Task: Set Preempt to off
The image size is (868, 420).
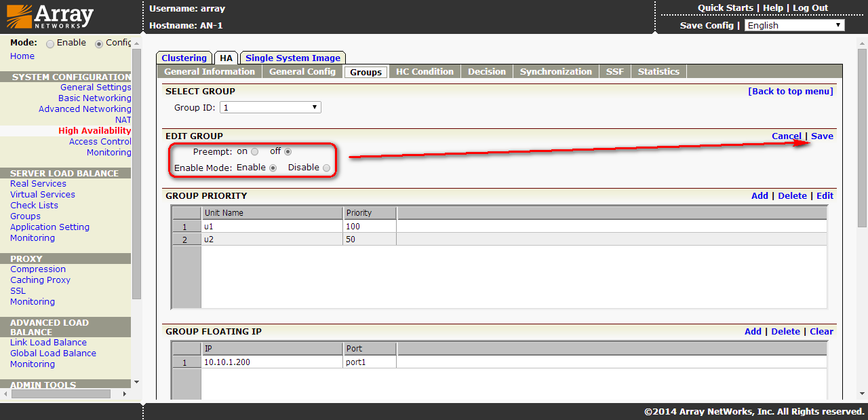Action: (288, 152)
